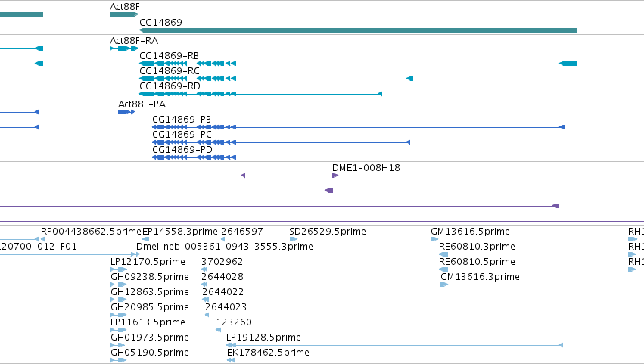Select the LP19128.5prime label
The width and height of the screenshot is (644, 364).
[263, 338]
